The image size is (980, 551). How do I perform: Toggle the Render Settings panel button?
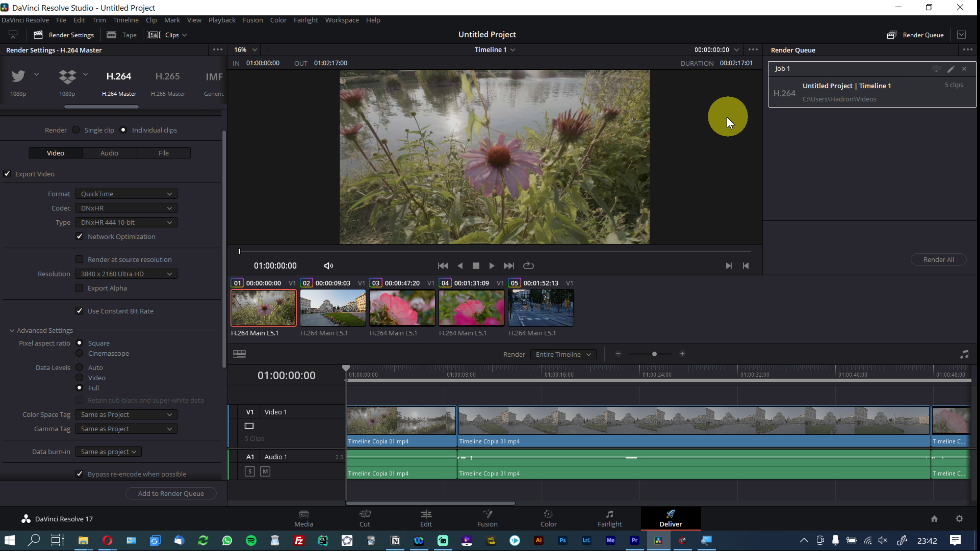[64, 35]
